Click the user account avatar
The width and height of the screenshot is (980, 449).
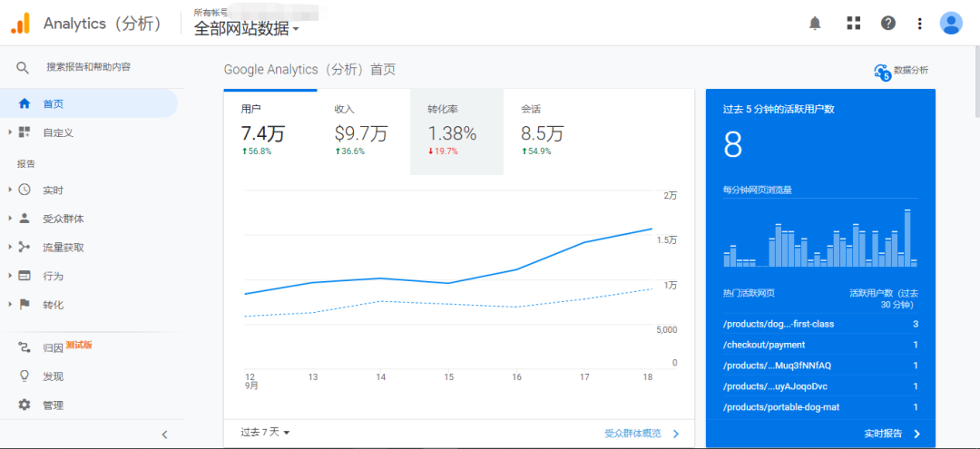pyautogui.click(x=951, y=23)
